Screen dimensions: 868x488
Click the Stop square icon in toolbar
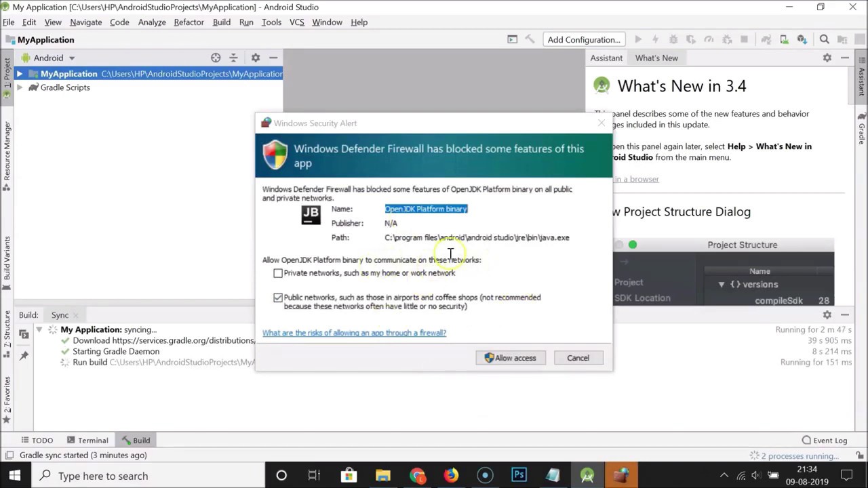[744, 39]
